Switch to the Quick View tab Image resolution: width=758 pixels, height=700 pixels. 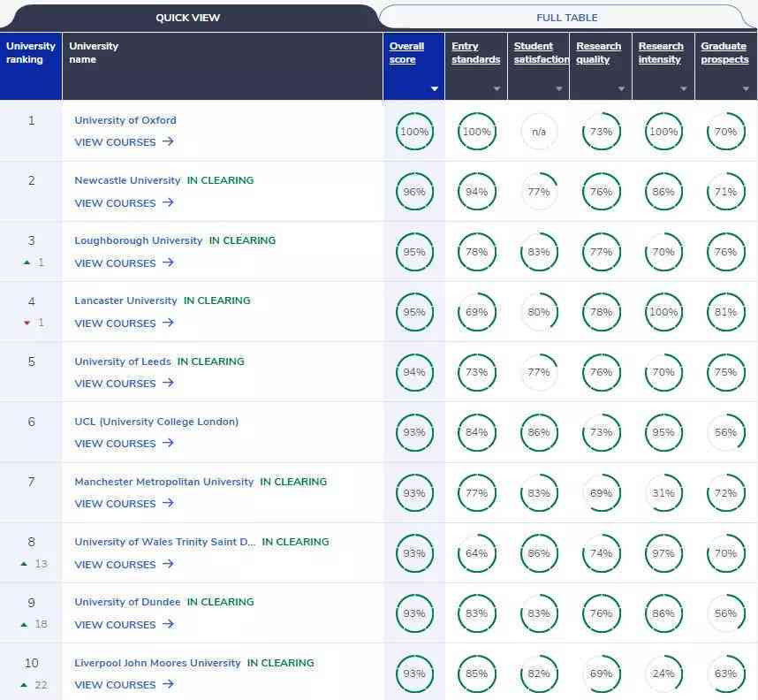[x=187, y=18]
